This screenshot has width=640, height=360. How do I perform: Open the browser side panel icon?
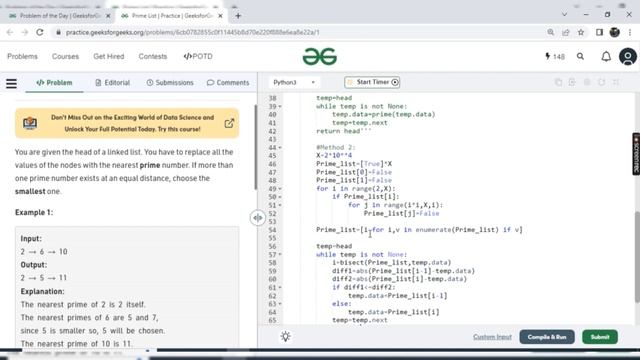599,32
